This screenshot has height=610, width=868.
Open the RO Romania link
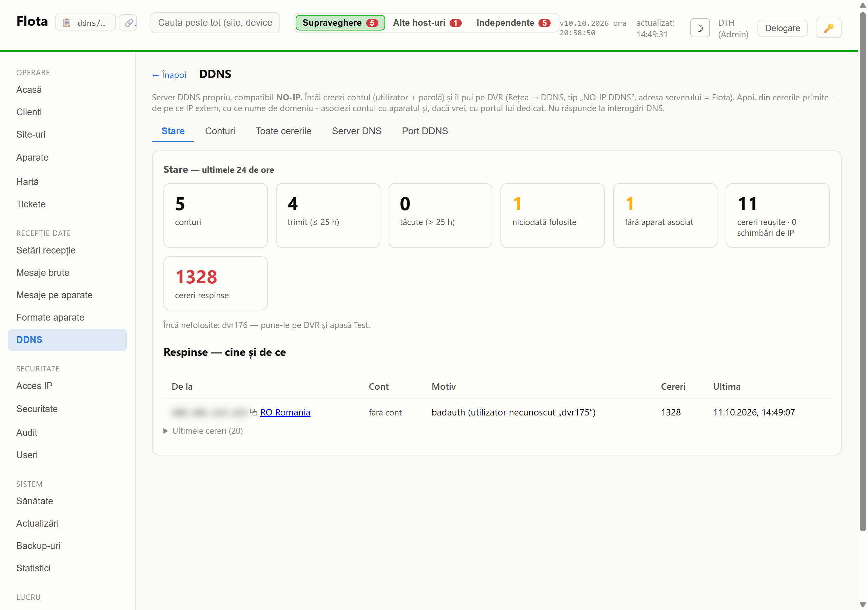pyautogui.click(x=285, y=412)
